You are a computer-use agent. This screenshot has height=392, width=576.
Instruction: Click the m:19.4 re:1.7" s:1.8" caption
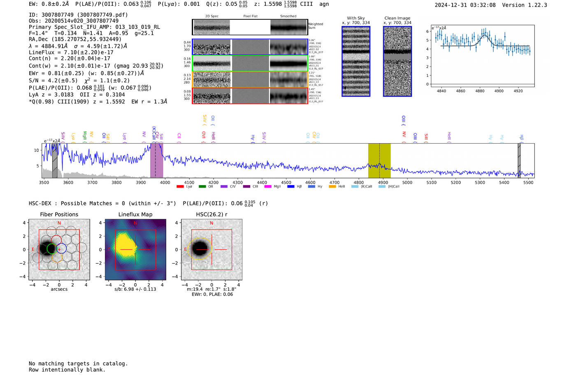coord(212,289)
